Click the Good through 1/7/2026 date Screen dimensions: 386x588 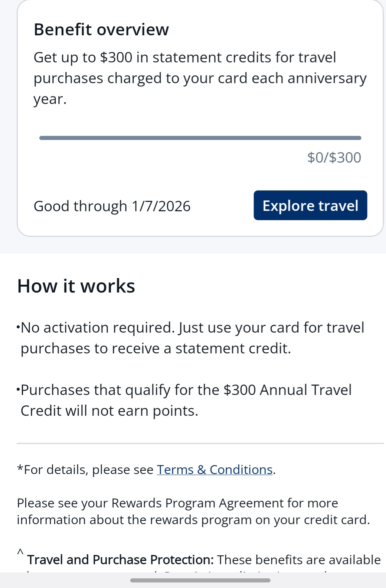112,206
